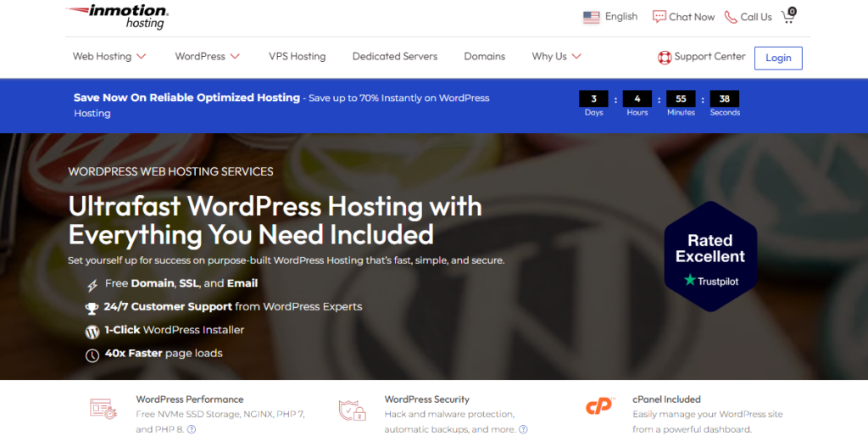Click the 40x Faster page loads text
This screenshot has width=868, height=447.
pyautogui.click(x=164, y=354)
